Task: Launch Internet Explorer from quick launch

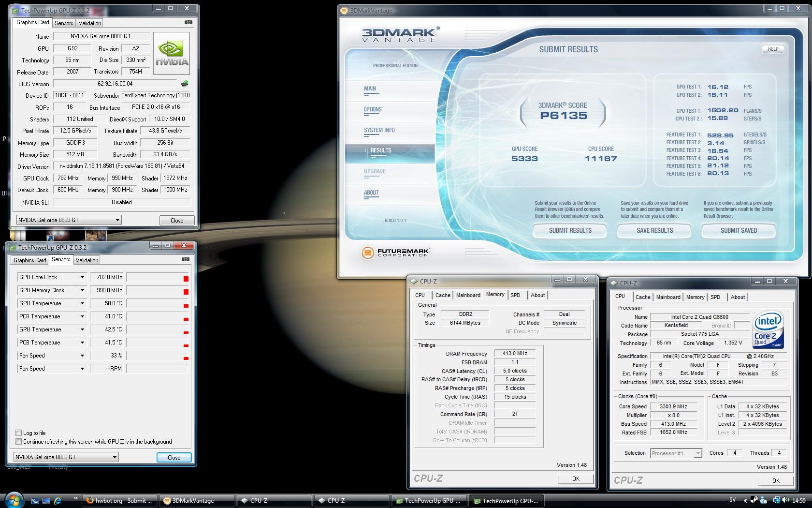Action: point(58,501)
